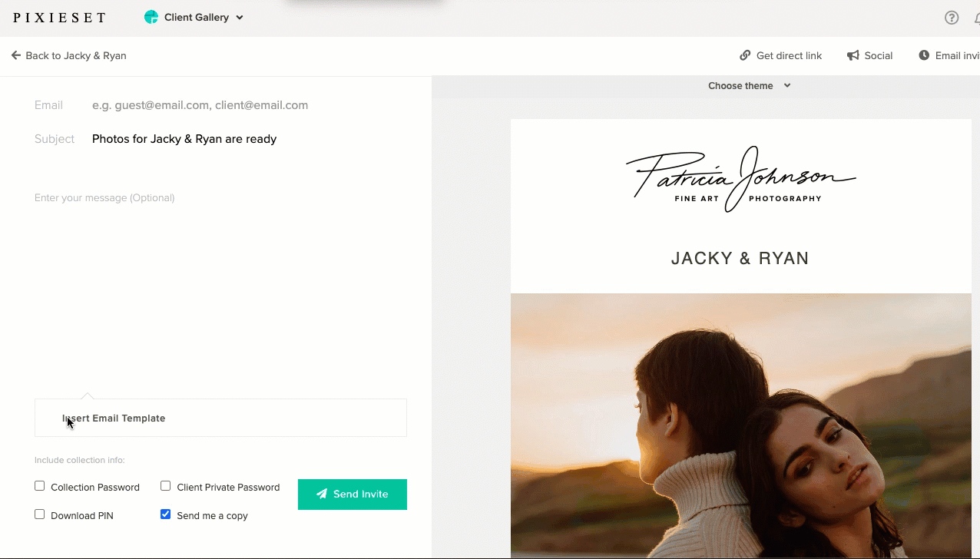980x559 pixels.
Task: Go back to Jacky & Ryan
Action: point(68,55)
